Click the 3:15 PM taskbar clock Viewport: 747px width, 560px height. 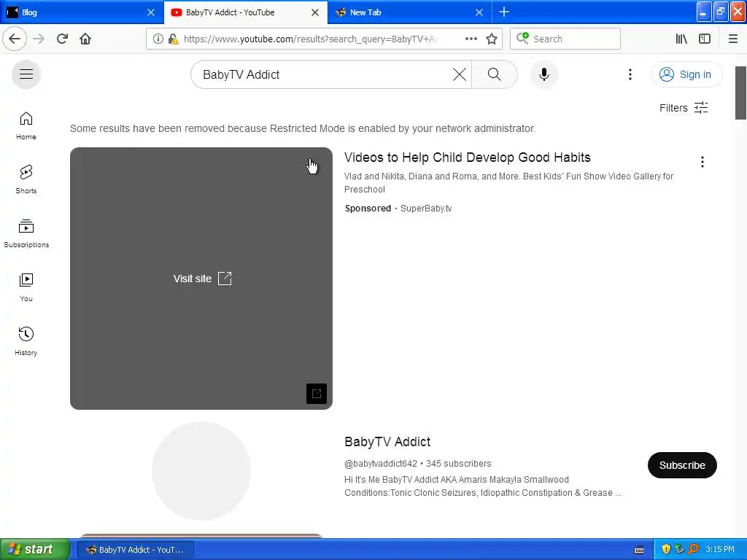[720, 549]
